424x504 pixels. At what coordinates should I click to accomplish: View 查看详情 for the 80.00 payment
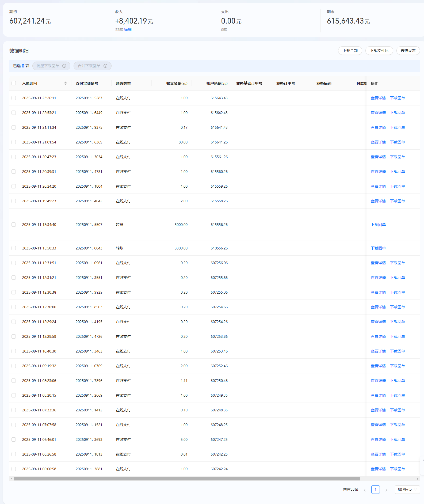(x=378, y=142)
